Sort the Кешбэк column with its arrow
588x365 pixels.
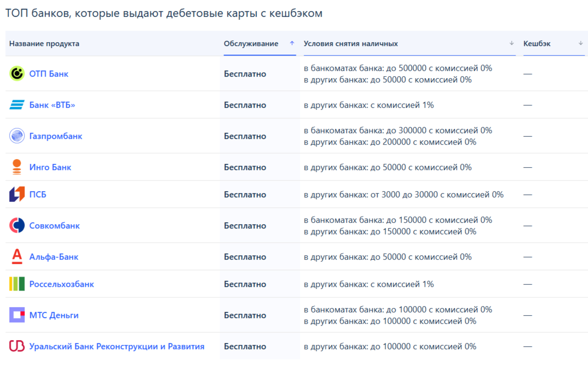[581, 44]
